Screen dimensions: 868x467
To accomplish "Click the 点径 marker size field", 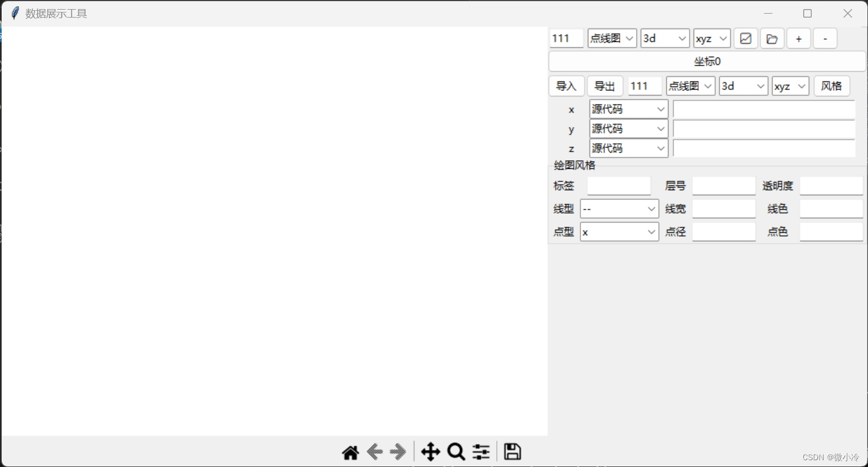I will pyautogui.click(x=724, y=232).
